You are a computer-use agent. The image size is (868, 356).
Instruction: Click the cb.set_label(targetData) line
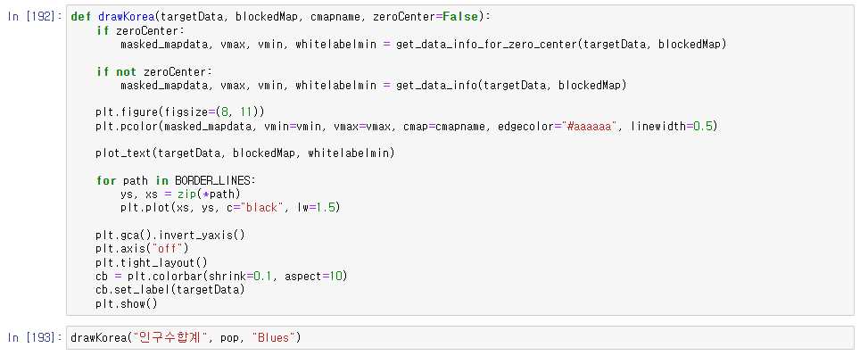(170, 290)
